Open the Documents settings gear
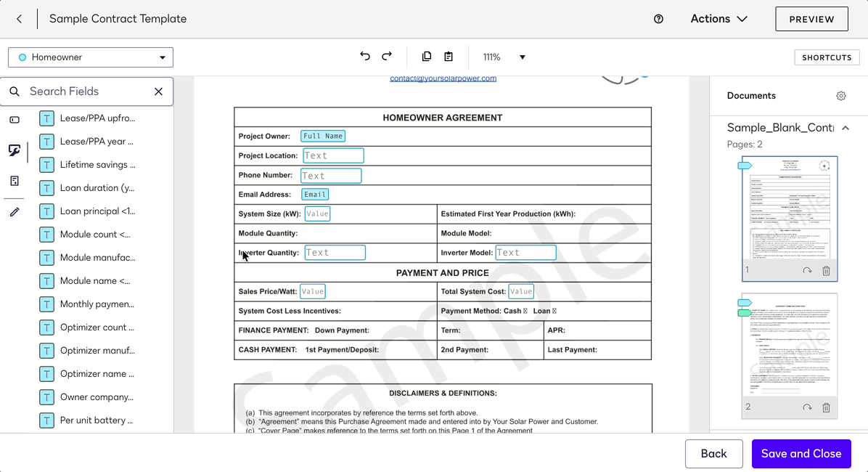The height and width of the screenshot is (472, 868). pos(841,96)
